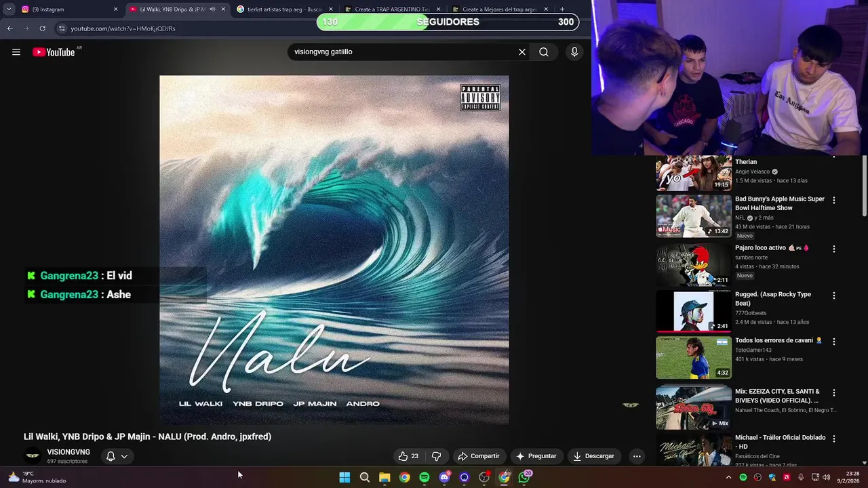Open Rugged Asap Rocky Type Beat title
Image resolution: width=868 pixels, height=488 pixels.
click(x=773, y=299)
